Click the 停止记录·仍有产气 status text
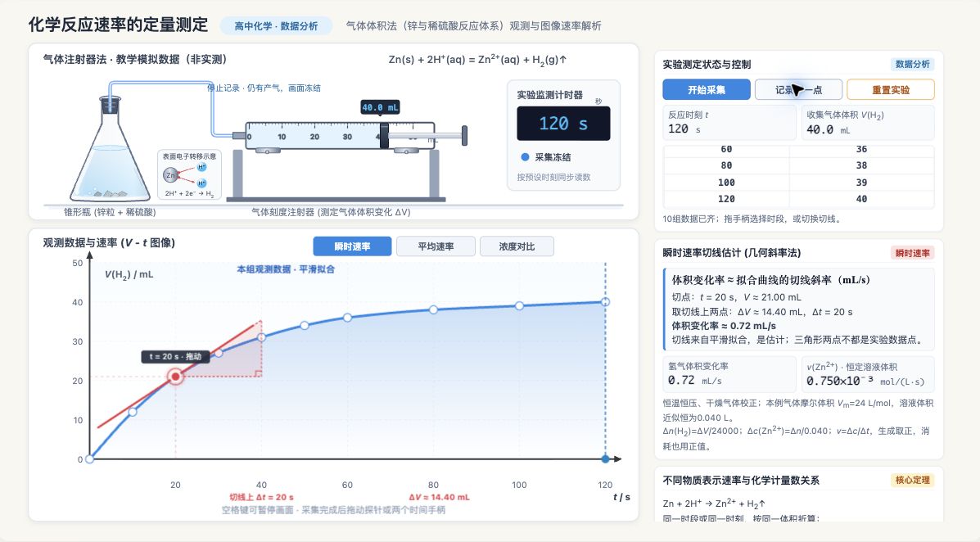Image resolution: width=980 pixels, height=542 pixels. point(264,88)
